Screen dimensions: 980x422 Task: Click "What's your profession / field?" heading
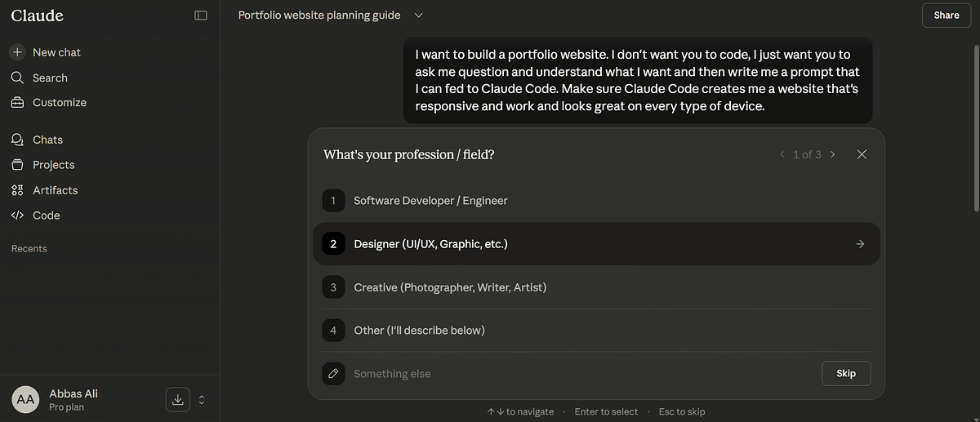pyautogui.click(x=409, y=154)
